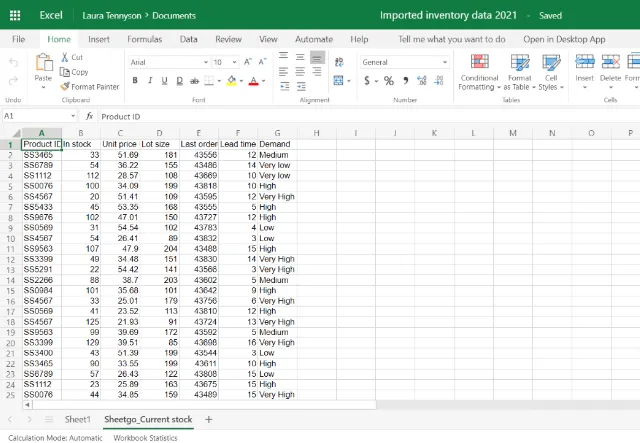Viewport: 640px width, 443px height.
Task: Click Open in Desktop App
Action: click(x=564, y=39)
